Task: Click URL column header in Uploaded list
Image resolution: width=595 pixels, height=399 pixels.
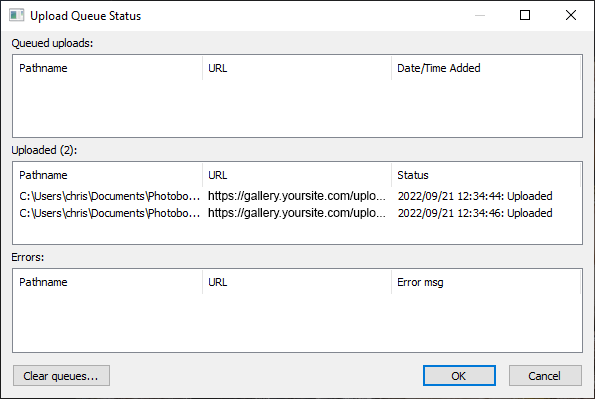Action: tap(297, 175)
